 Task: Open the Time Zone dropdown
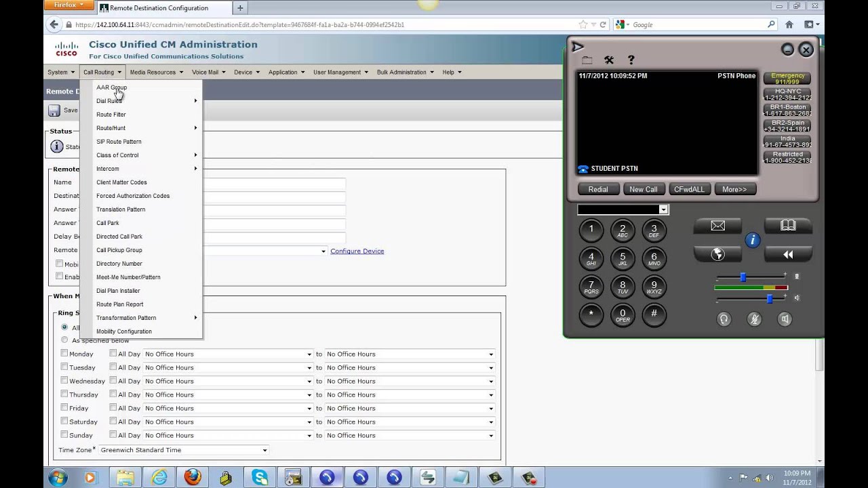[184, 450]
